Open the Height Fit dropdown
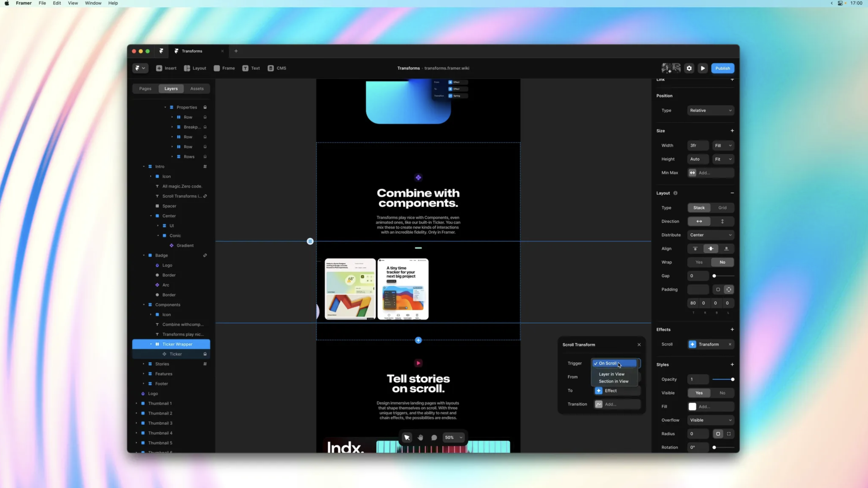The width and height of the screenshot is (868, 488). click(723, 159)
